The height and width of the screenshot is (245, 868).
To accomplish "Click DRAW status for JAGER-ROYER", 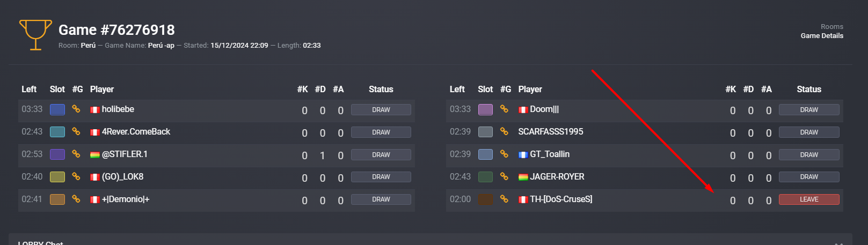I will click(x=809, y=177).
